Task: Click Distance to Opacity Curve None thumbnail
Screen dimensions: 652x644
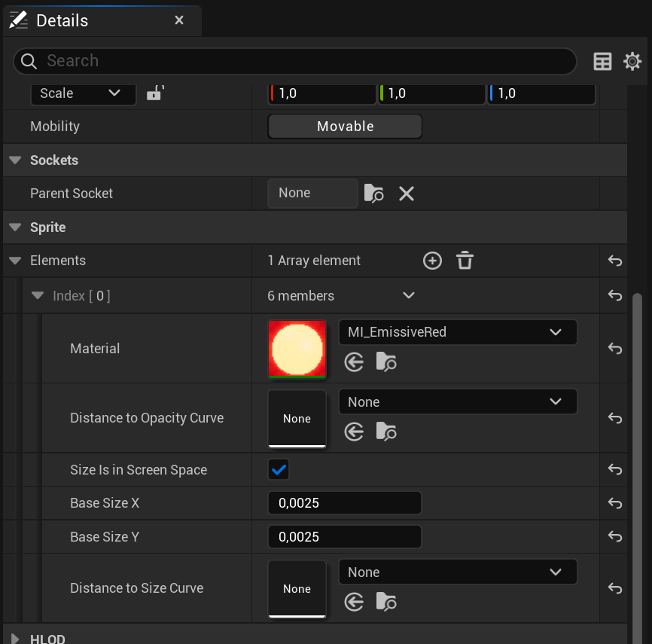Action: tap(297, 419)
